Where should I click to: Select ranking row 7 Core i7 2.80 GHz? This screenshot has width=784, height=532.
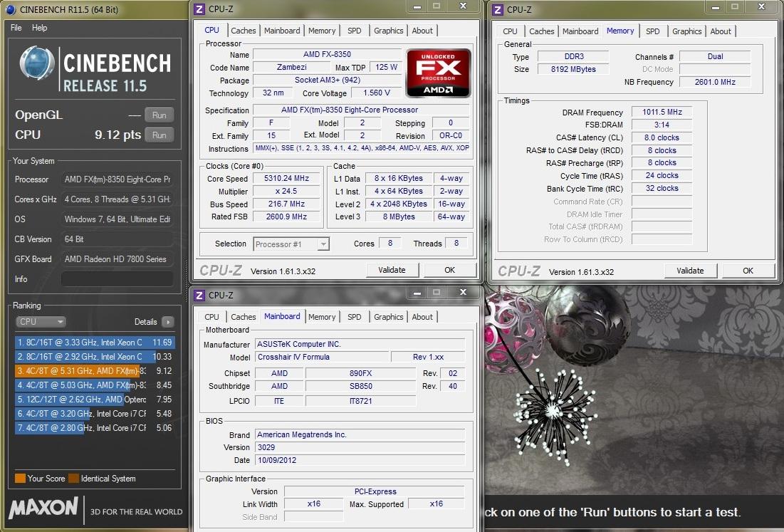(95, 428)
